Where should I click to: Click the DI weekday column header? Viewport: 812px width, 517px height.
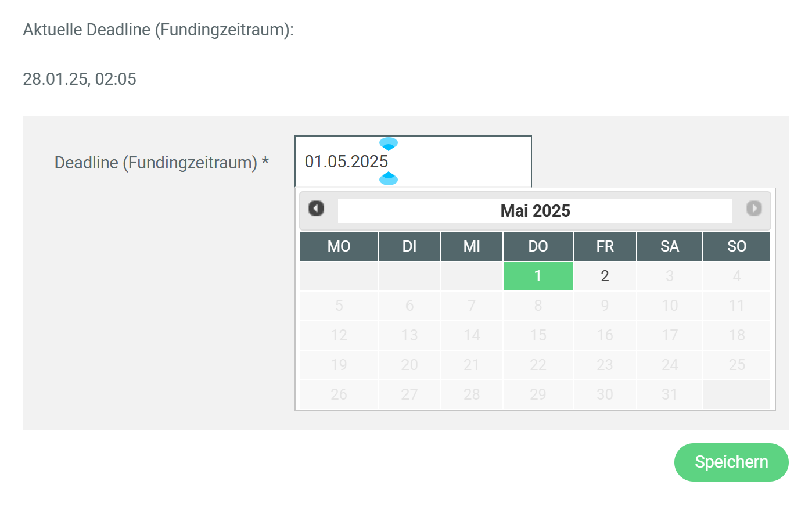[x=409, y=246]
